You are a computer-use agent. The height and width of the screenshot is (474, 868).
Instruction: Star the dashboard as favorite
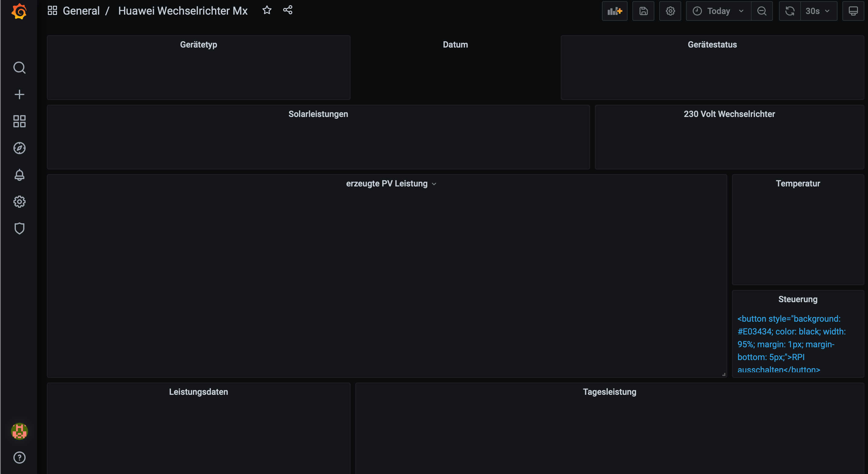pyautogui.click(x=267, y=10)
